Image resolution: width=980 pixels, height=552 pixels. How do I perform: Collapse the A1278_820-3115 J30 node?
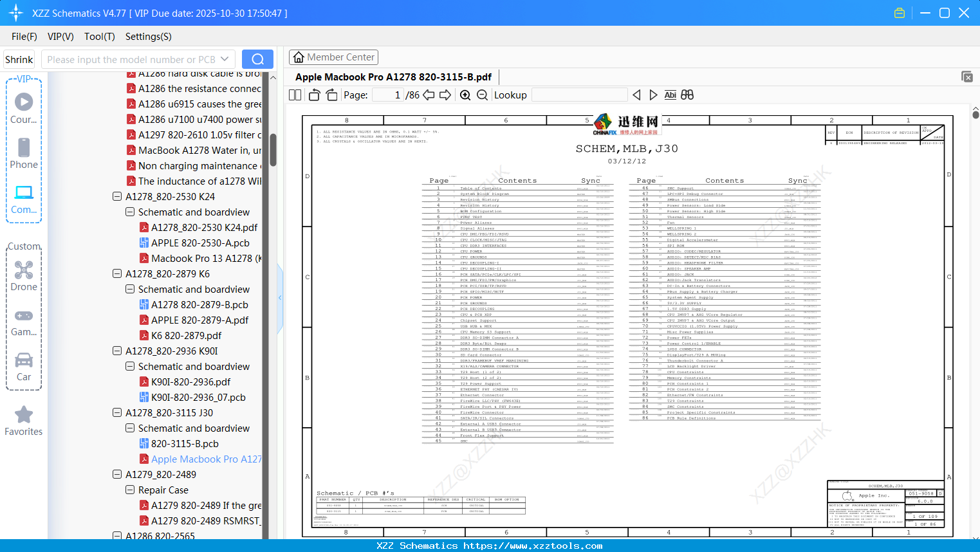pyautogui.click(x=117, y=413)
